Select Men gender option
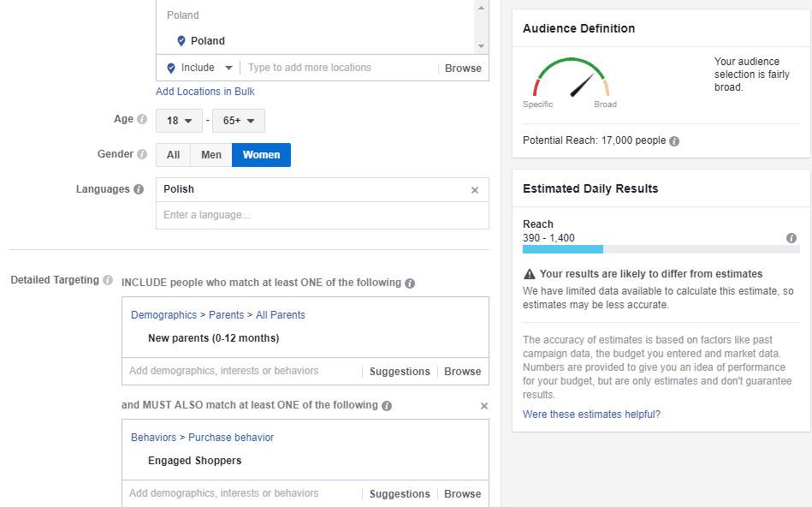The height and width of the screenshot is (507, 812). pos(211,155)
